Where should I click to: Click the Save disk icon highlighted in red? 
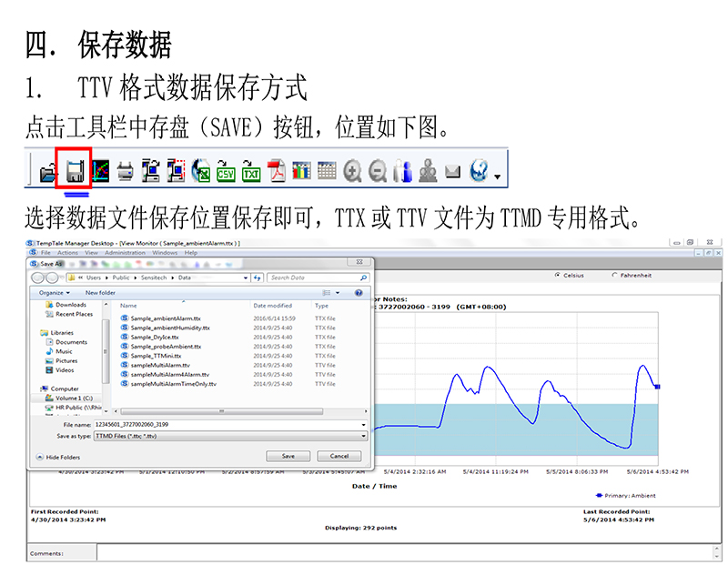(75, 170)
